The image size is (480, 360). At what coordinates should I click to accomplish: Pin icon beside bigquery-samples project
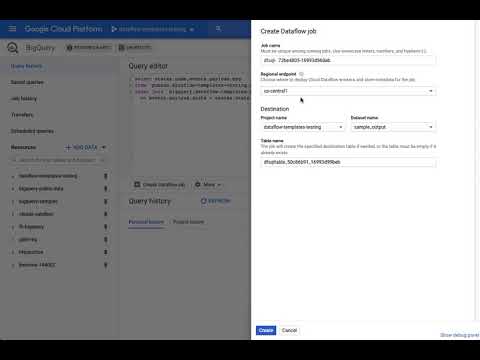[106, 201]
